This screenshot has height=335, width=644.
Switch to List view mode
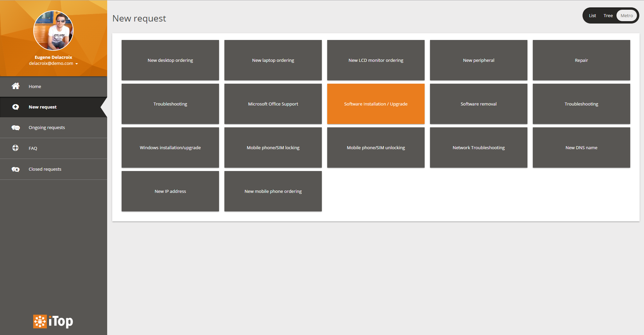(x=592, y=16)
